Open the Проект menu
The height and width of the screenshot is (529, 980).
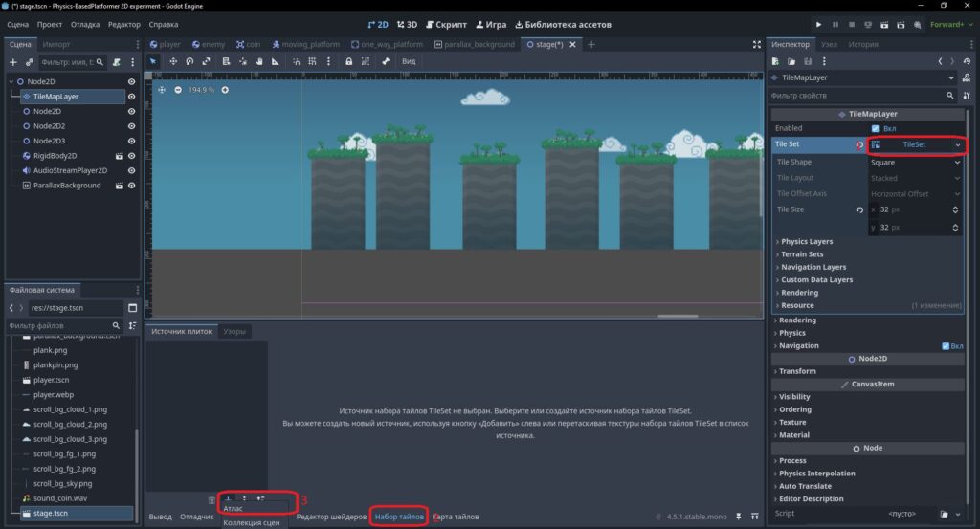[x=50, y=24]
